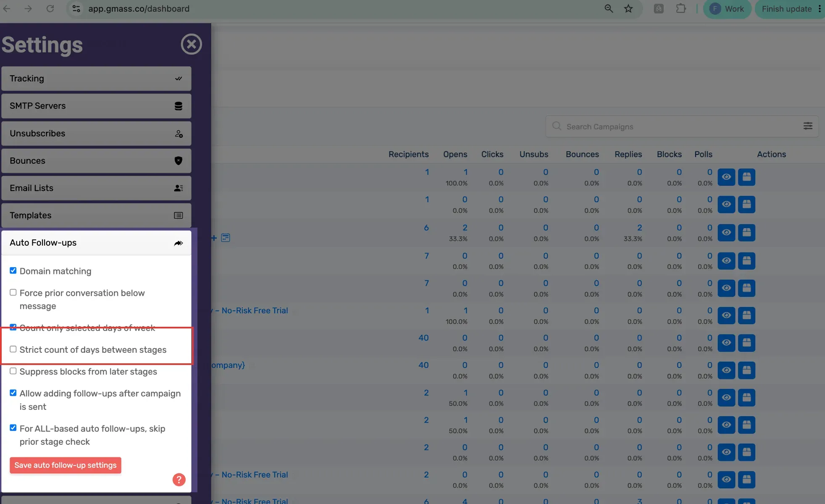Enable Force prior conversation below message
The width and height of the screenshot is (825, 504).
point(13,292)
